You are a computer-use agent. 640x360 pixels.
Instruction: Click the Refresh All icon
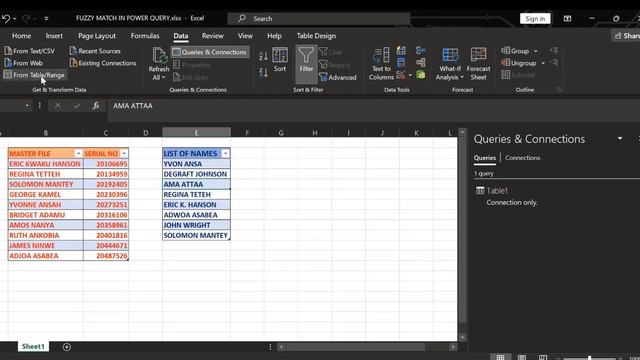click(x=159, y=56)
